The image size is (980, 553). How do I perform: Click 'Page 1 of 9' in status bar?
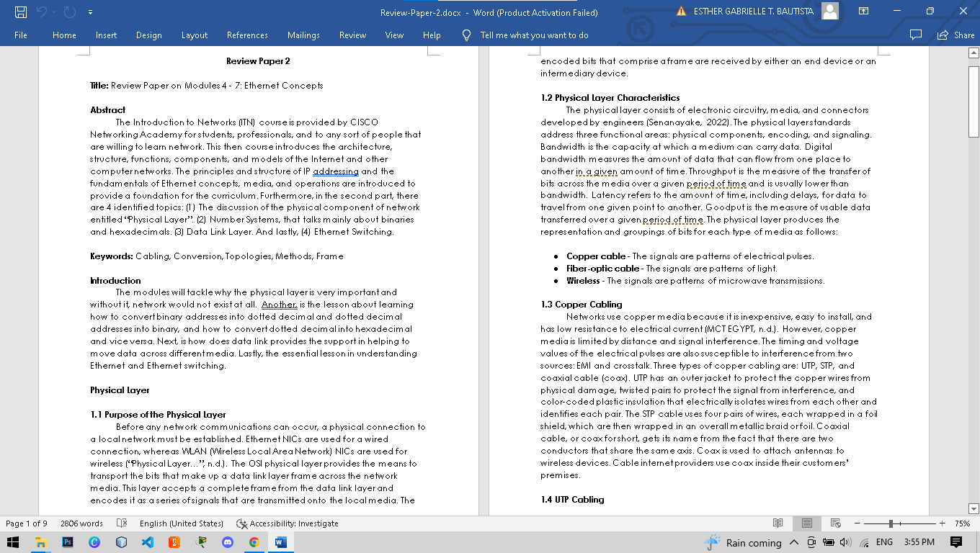click(x=27, y=523)
